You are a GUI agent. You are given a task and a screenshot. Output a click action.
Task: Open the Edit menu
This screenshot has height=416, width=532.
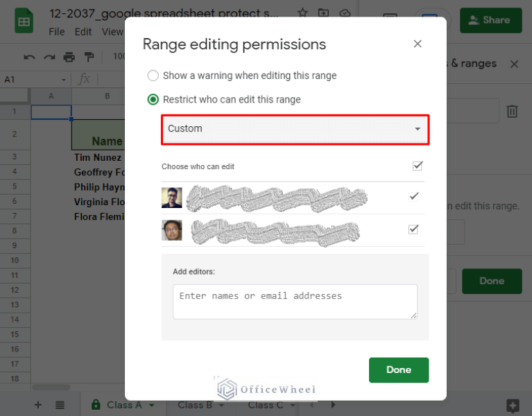point(83,32)
